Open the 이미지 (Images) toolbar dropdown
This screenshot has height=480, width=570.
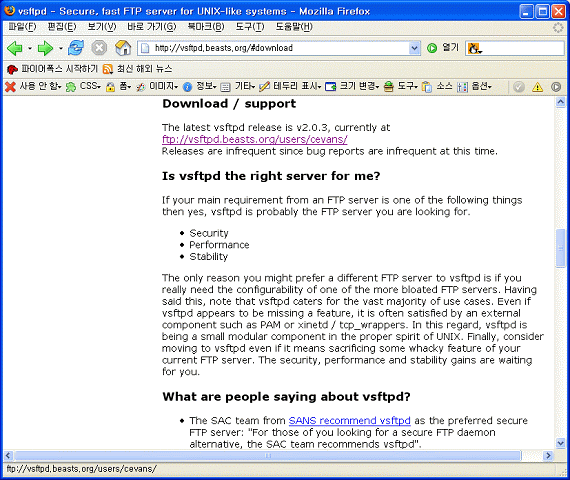click(157, 87)
